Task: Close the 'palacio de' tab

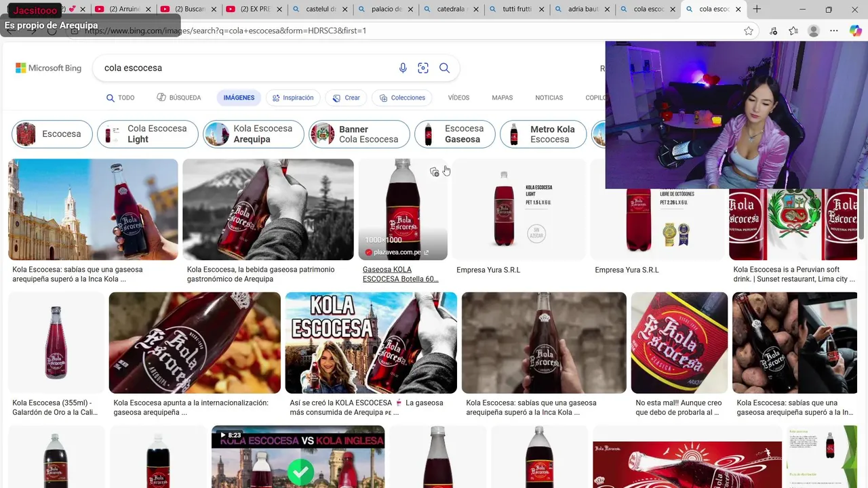Action: (x=410, y=9)
